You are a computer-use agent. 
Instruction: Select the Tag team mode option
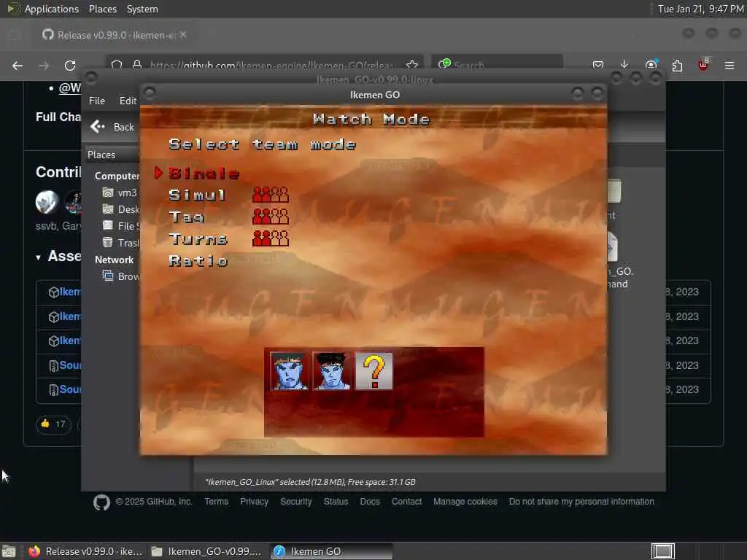187,217
